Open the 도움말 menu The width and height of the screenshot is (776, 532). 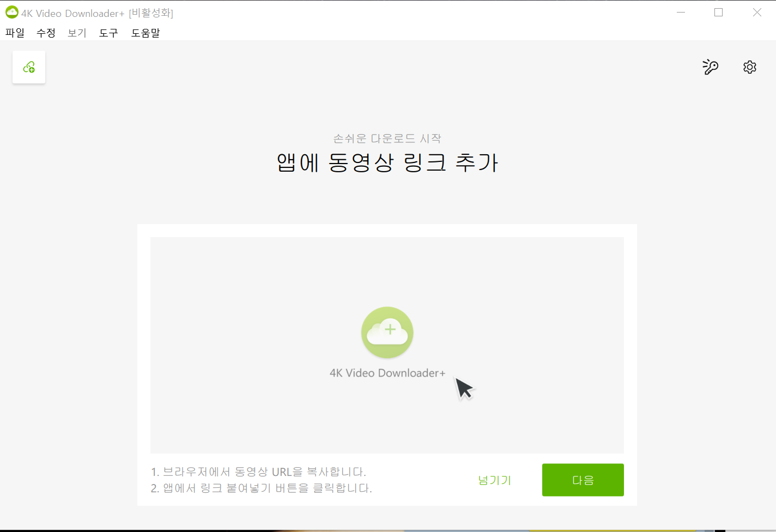point(145,33)
